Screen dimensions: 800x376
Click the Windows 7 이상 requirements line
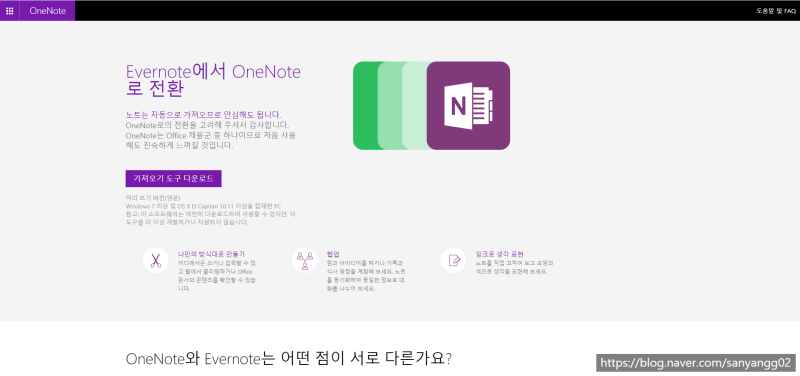pyautogui.click(x=204, y=206)
